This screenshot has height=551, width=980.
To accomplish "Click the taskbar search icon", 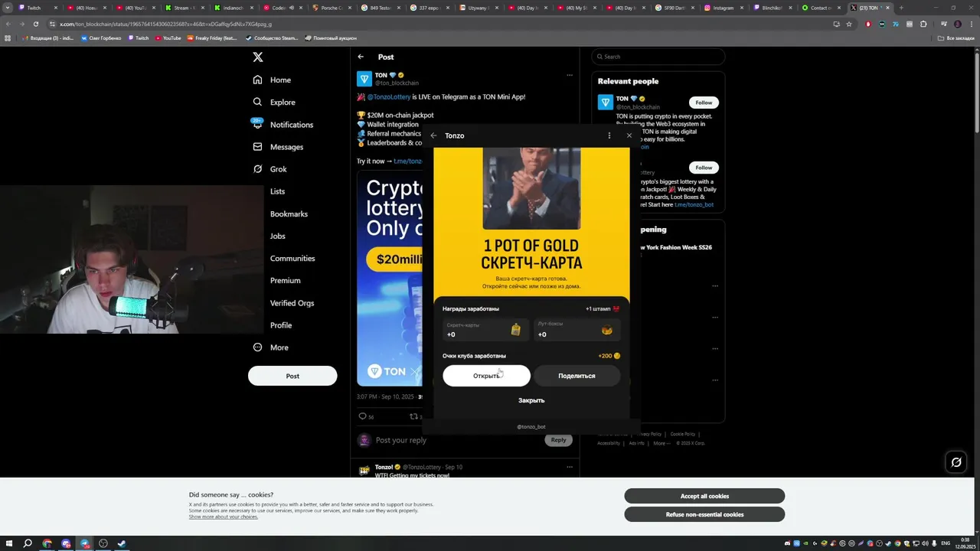I will coord(28,543).
